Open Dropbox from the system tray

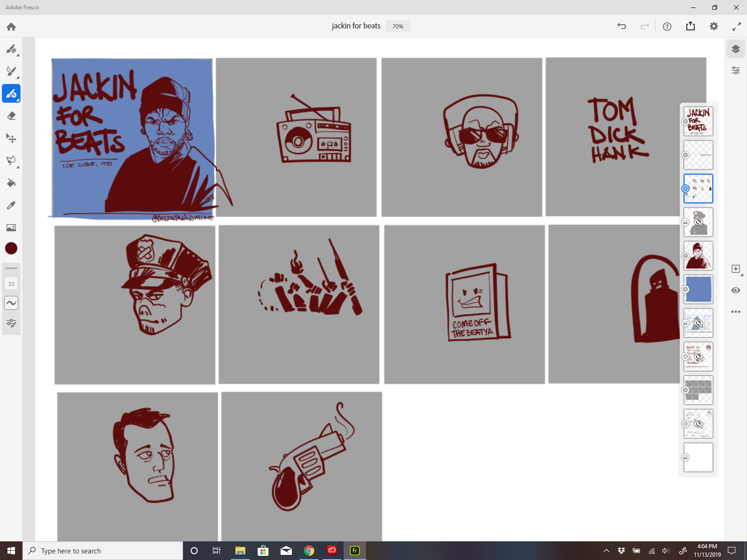click(x=621, y=551)
